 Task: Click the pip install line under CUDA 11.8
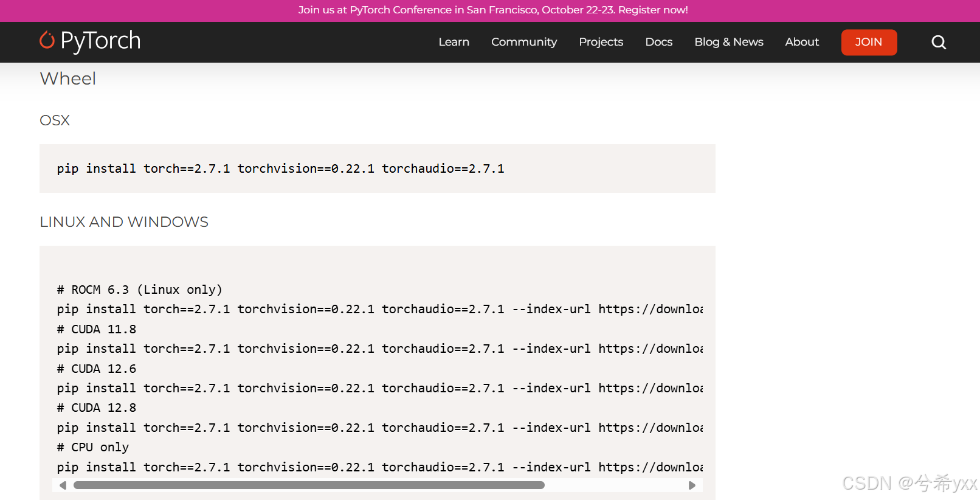point(380,349)
